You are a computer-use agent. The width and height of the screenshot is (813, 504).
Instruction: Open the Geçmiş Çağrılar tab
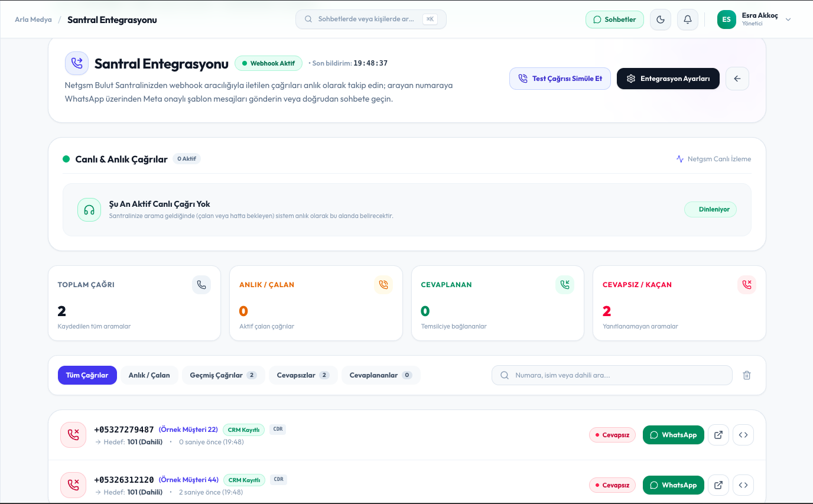click(x=223, y=375)
